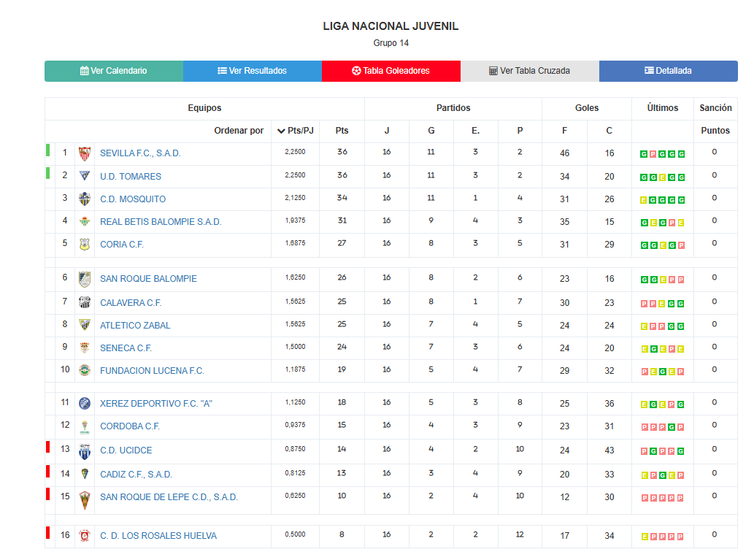Sort by E. draws column header
Viewport: 746px width, 560px height.
click(x=475, y=131)
